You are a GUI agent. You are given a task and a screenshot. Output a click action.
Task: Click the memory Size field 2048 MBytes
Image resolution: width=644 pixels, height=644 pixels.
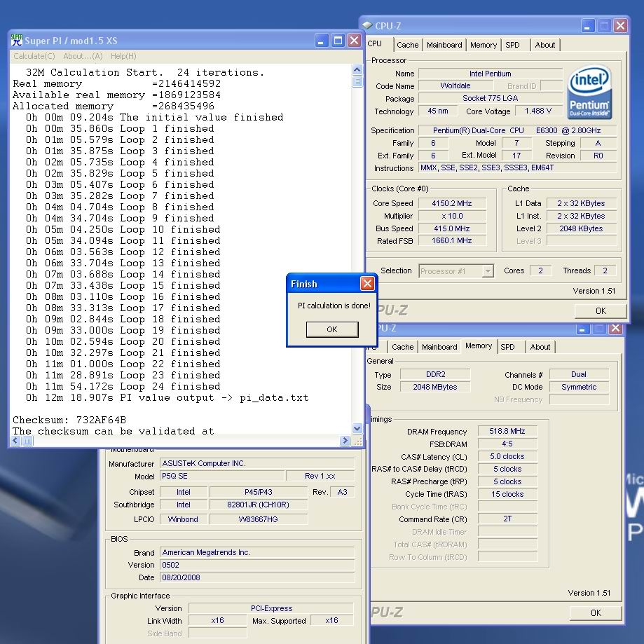(435, 387)
